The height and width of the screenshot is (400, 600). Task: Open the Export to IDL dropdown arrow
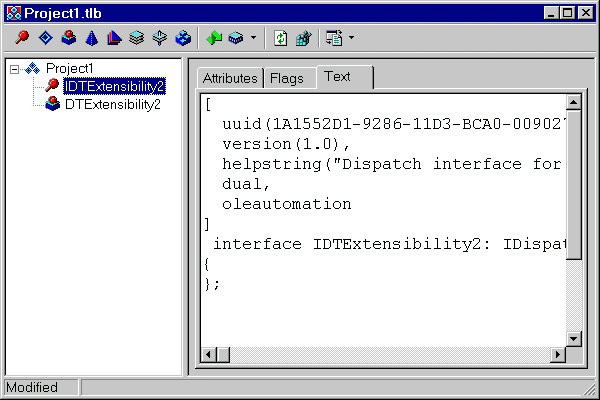pyautogui.click(x=351, y=39)
